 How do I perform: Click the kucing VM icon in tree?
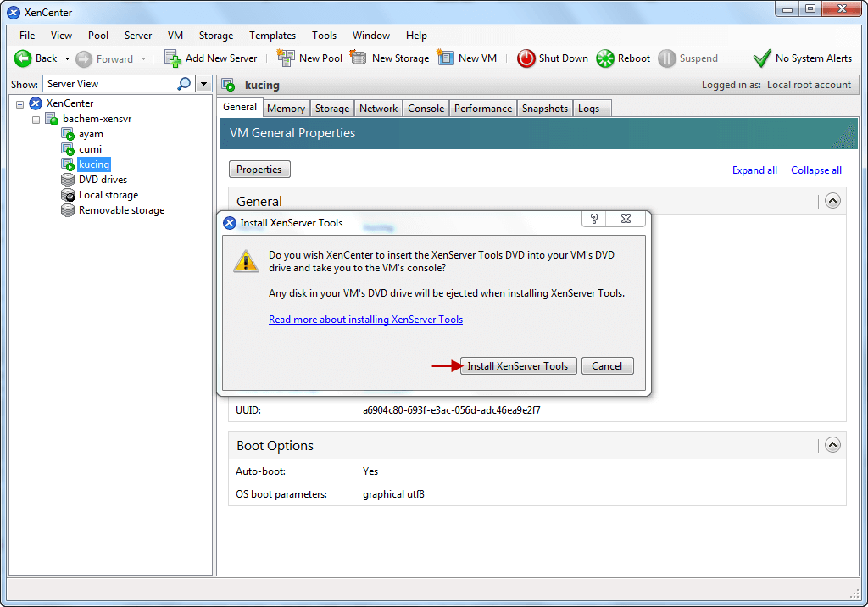point(68,164)
